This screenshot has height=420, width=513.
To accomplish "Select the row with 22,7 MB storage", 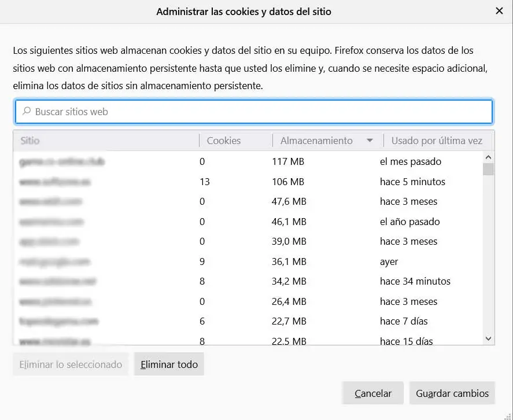I will point(248,321).
